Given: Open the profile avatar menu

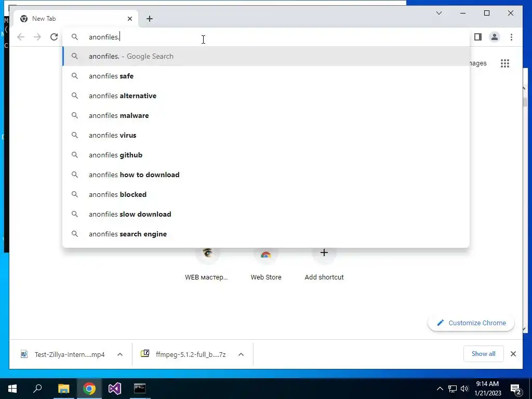Looking at the screenshot, I should [x=495, y=37].
